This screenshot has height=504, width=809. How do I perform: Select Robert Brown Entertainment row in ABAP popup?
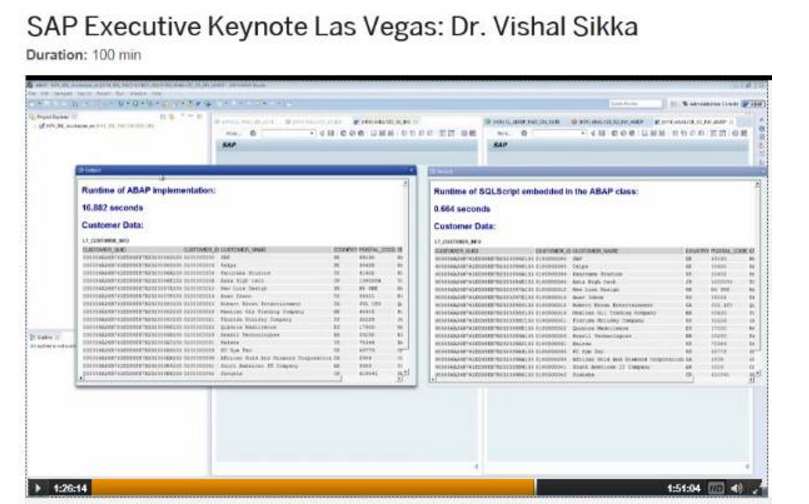pos(241,304)
